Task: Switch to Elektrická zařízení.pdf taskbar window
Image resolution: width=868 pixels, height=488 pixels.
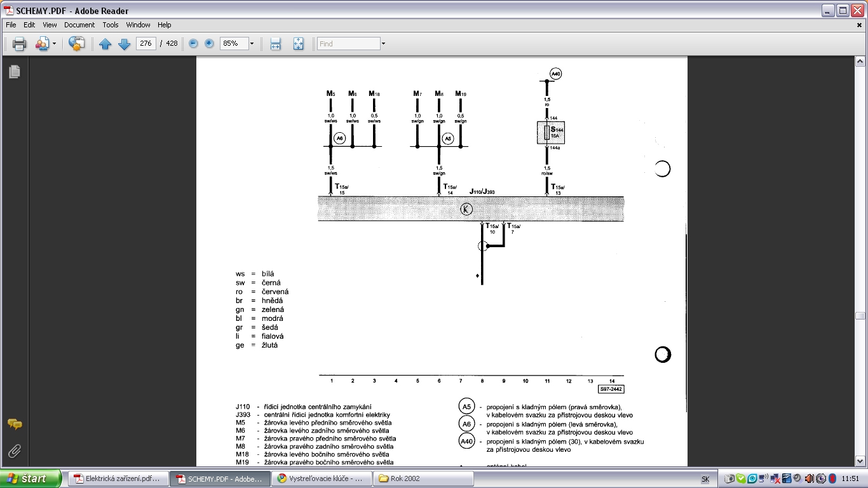Action: coord(118,478)
